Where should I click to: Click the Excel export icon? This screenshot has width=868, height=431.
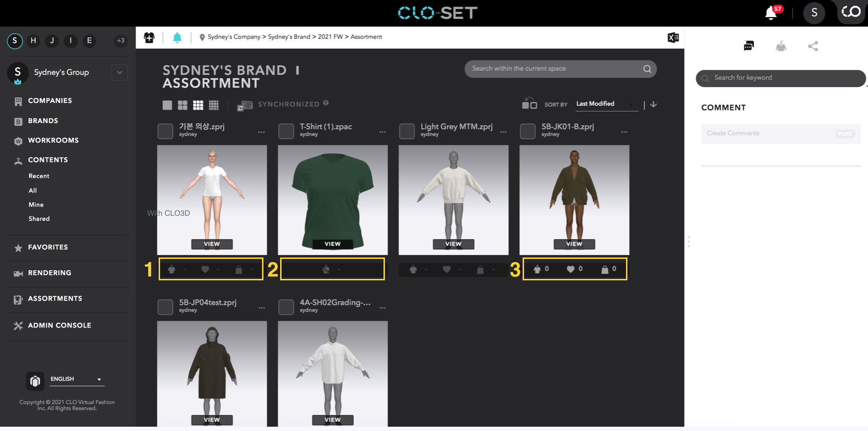click(673, 37)
